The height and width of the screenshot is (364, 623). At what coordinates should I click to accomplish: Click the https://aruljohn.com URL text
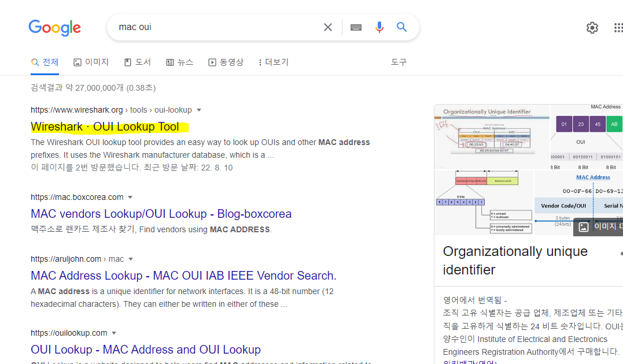point(66,259)
